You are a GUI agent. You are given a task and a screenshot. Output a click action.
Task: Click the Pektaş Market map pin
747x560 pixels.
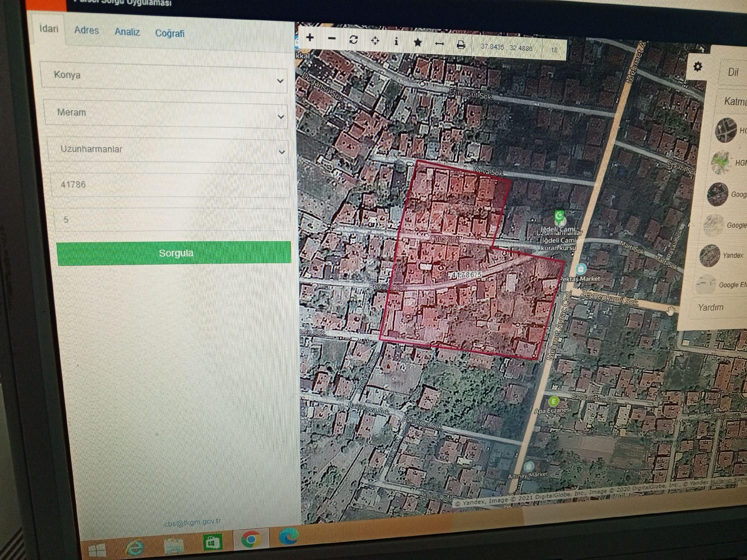[x=580, y=269]
